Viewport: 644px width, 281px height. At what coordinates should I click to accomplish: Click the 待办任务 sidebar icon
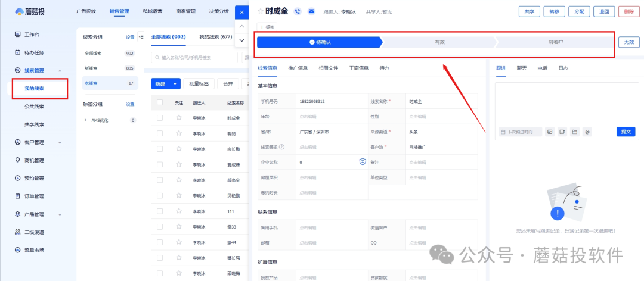17,52
